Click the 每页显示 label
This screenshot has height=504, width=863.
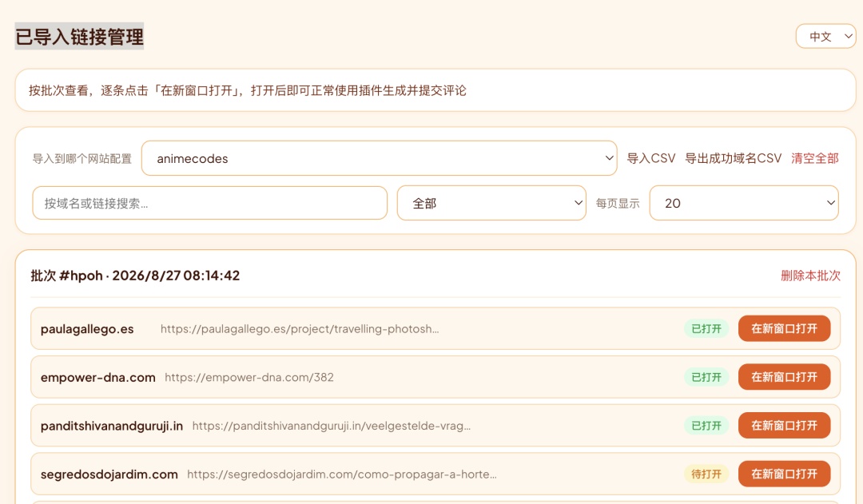click(618, 204)
